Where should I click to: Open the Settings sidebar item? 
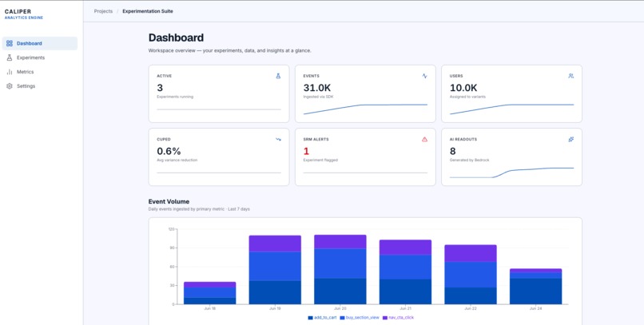(x=40, y=86)
